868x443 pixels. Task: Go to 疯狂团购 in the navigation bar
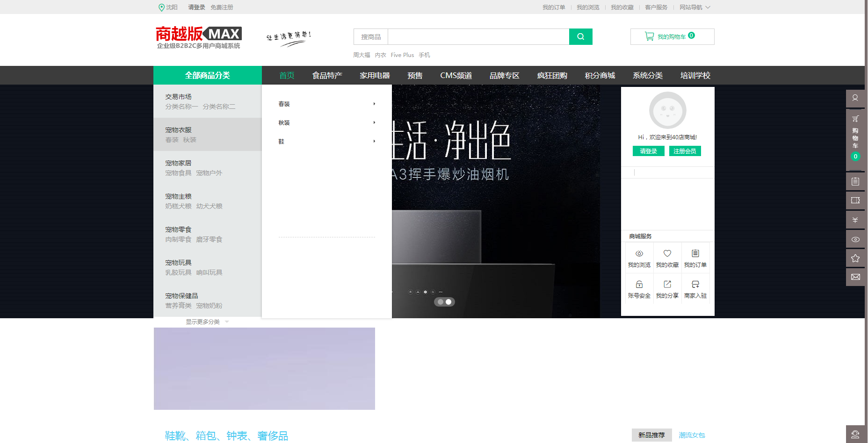[x=552, y=76]
